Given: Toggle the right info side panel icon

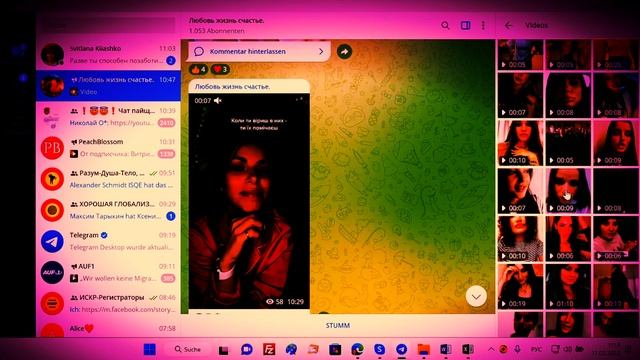Looking at the screenshot, I should 465,25.
